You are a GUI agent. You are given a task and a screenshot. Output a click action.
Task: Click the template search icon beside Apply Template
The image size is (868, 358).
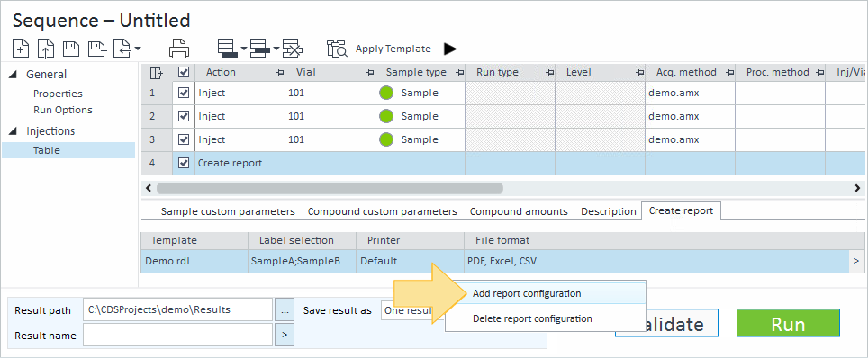(x=337, y=49)
